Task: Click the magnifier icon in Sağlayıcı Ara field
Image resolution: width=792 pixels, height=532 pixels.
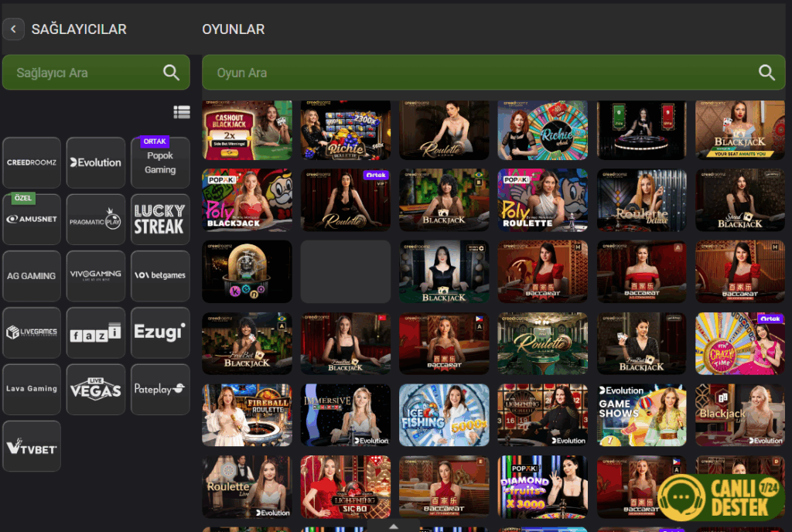Action: 171,72
